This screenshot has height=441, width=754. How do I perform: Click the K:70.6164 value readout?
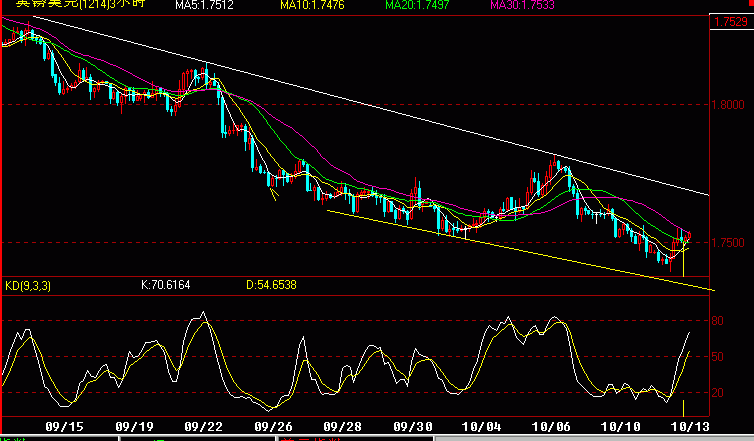click(x=168, y=285)
